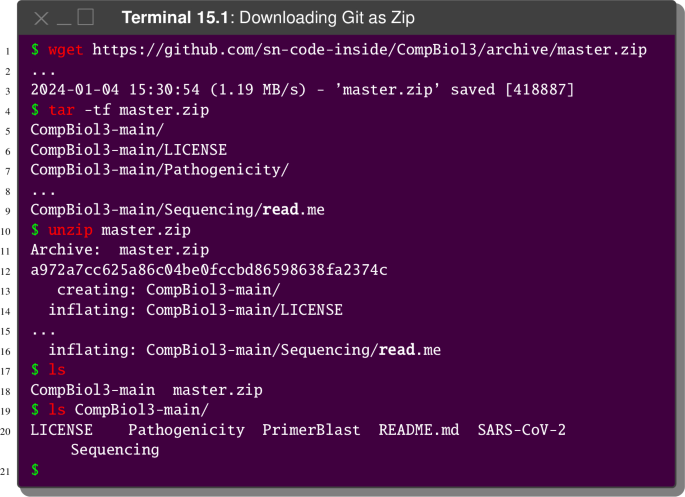Viewport: 685px width, 497px height.
Task: Click the CompBiol3-main/Pathogenicity/ archive entry
Action: [x=160, y=170]
